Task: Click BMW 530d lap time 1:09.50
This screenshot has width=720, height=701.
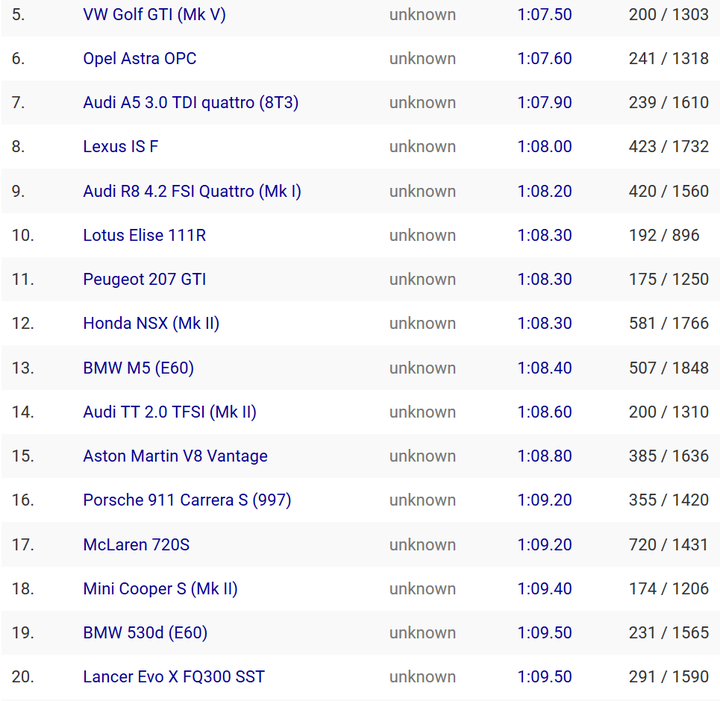Action: 545,633
